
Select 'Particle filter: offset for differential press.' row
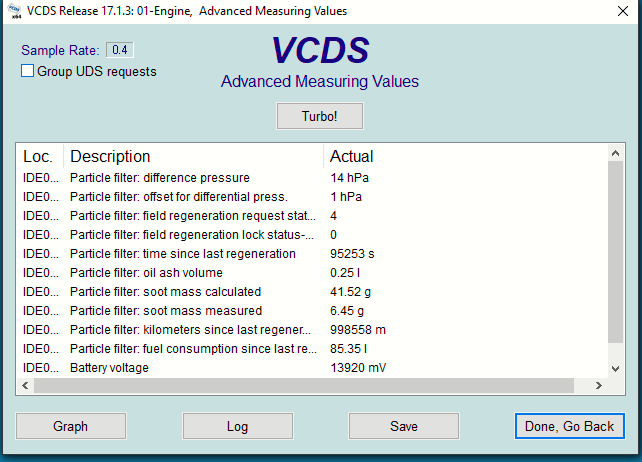(x=313, y=197)
